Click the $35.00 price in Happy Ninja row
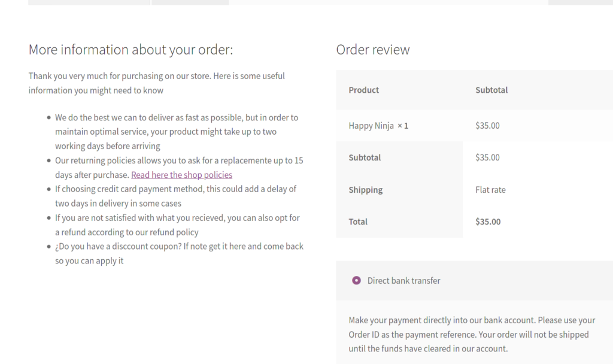The width and height of the screenshot is (613, 364). click(487, 126)
